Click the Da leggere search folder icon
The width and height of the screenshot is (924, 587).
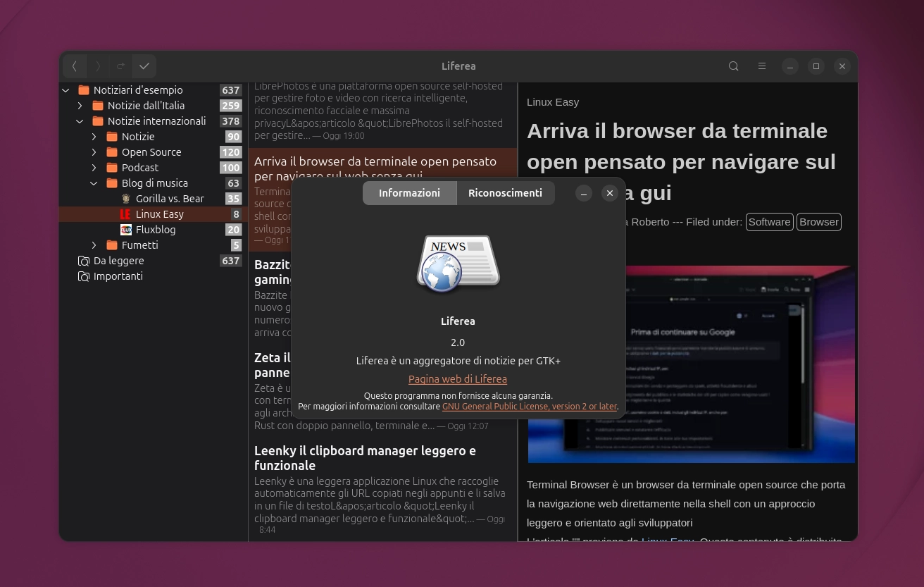(x=84, y=261)
